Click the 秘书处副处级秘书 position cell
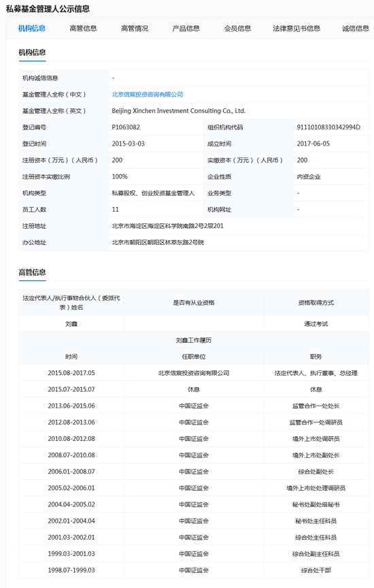374x588 pixels. click(x=316, y=504)
